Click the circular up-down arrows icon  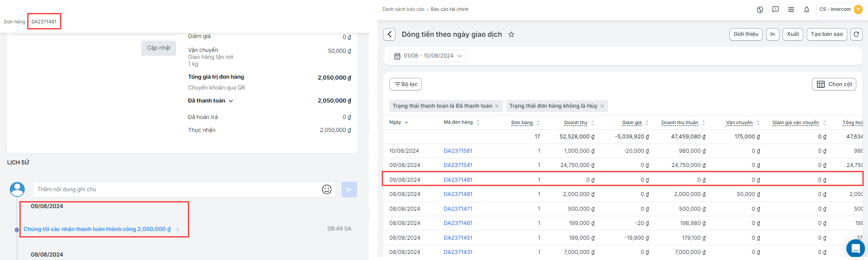click(760, 10)
